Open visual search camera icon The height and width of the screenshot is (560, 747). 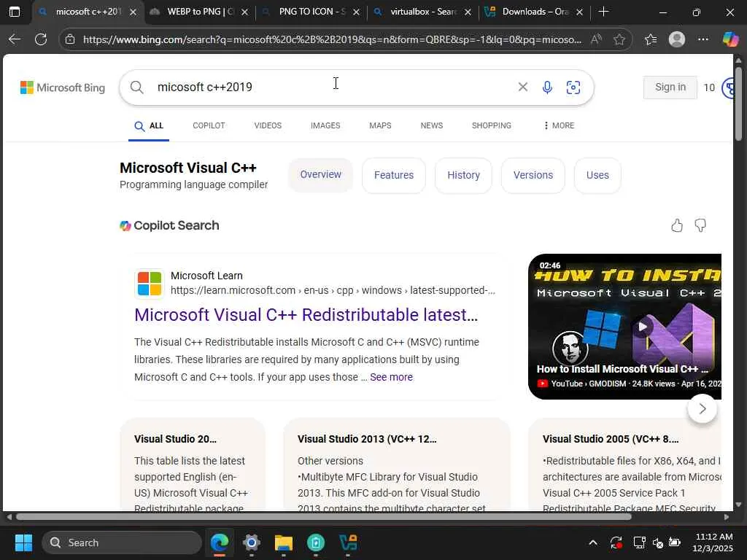tap(573, 87)
